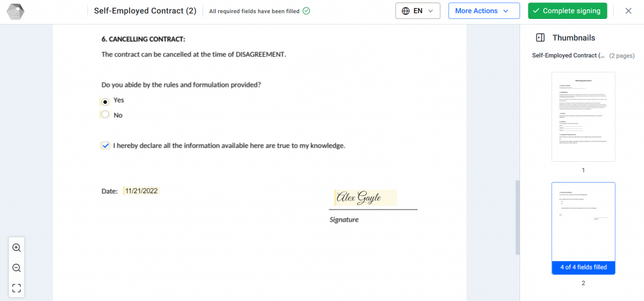Open page 1 thumbnail
This screenshot has height=301, width=644.
tap(583, 116)
